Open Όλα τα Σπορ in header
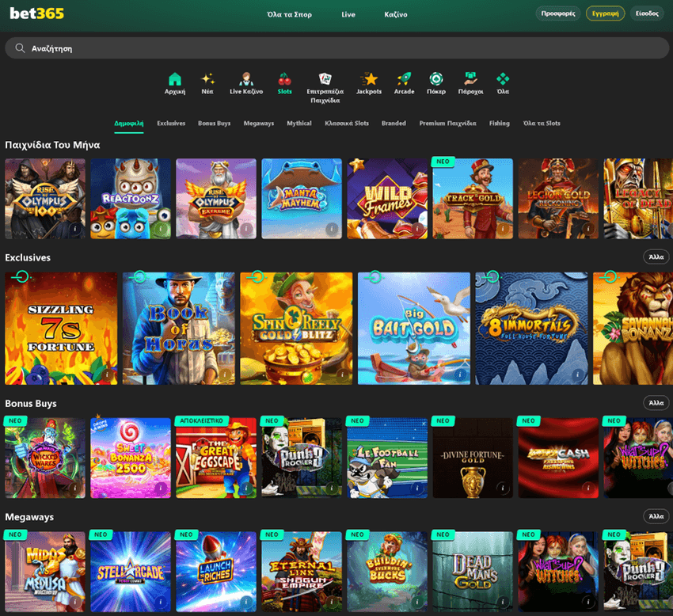 click(289, 14)
